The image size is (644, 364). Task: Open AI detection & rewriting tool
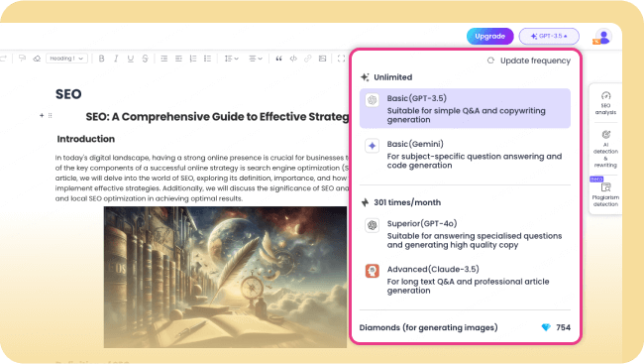[605, 149]
